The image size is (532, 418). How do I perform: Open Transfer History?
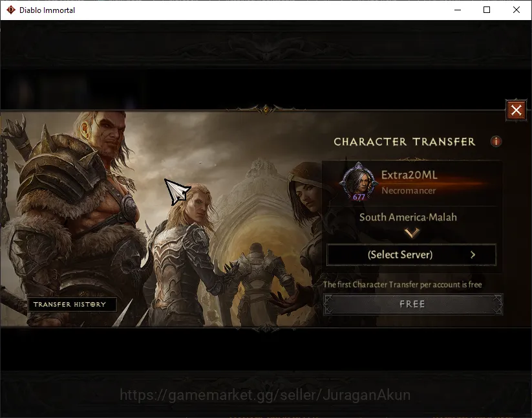click(72, 304)
